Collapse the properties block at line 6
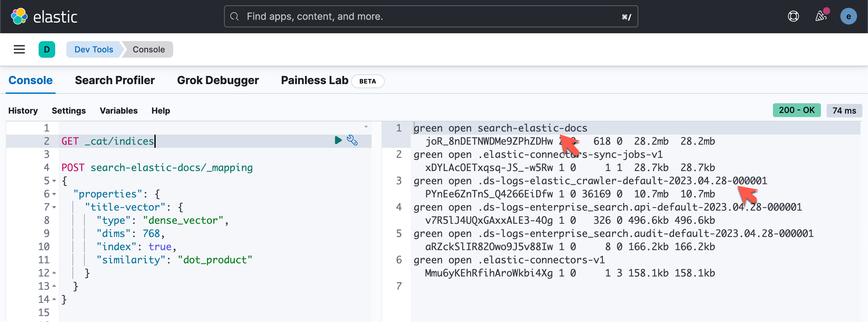 (x=54, y=194)
